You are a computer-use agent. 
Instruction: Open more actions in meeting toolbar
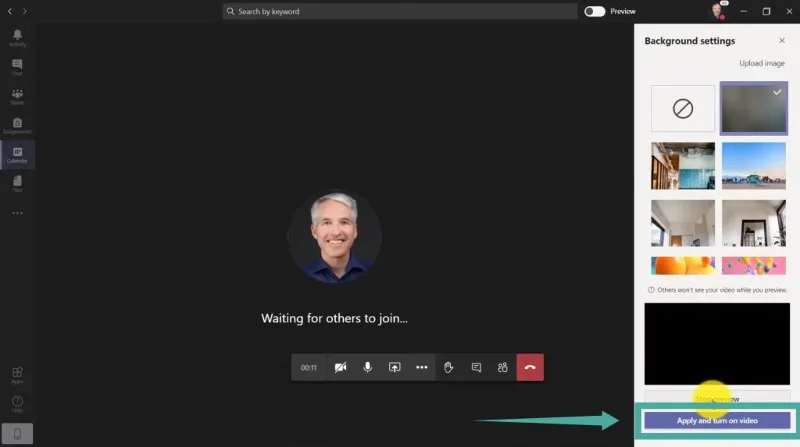coord(421,367)
